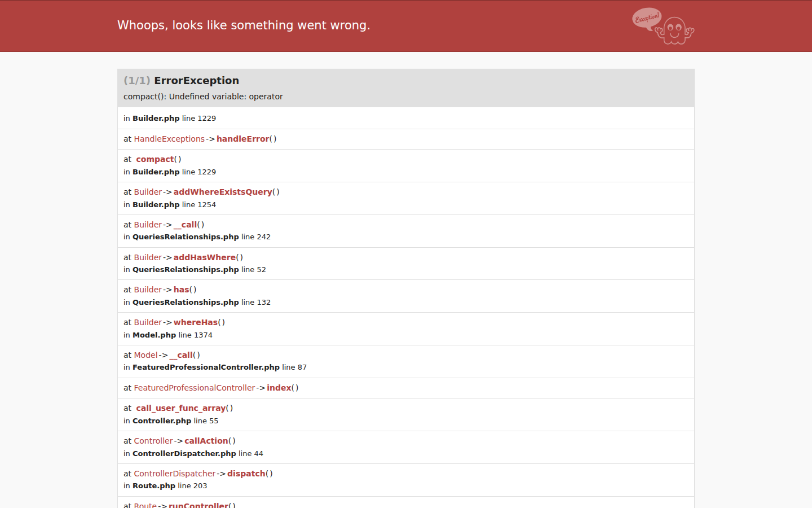Click the handleError method link
812x508 pixels.
[243, 139]
